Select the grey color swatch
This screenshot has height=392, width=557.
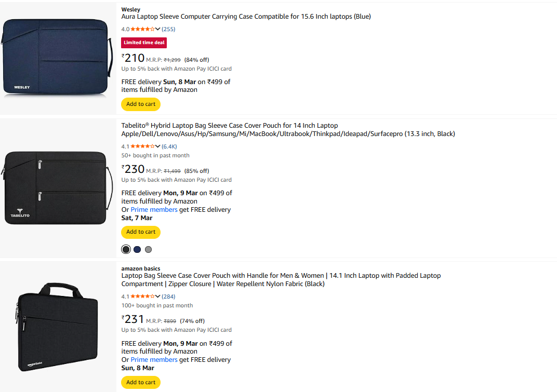coord(149,249)
